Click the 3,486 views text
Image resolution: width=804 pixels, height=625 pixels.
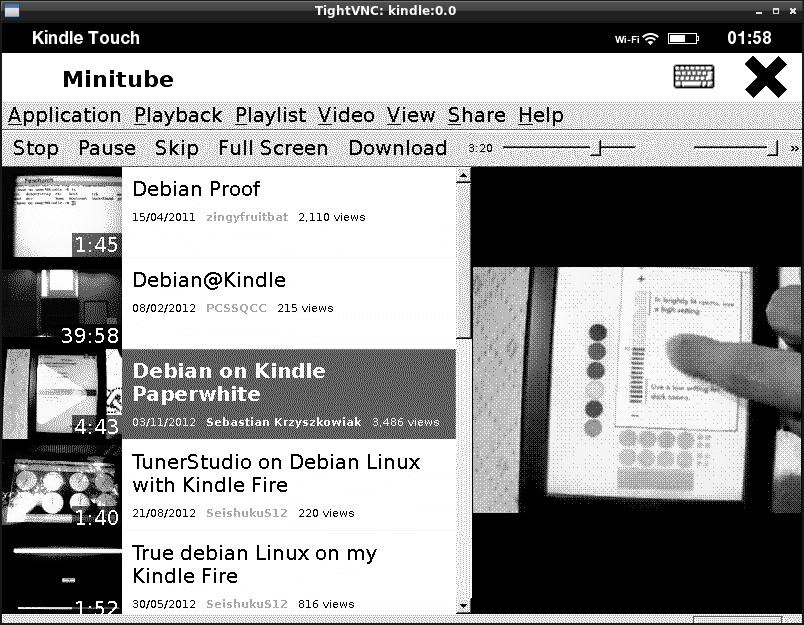pyautogui.click(x=406, y=422)
